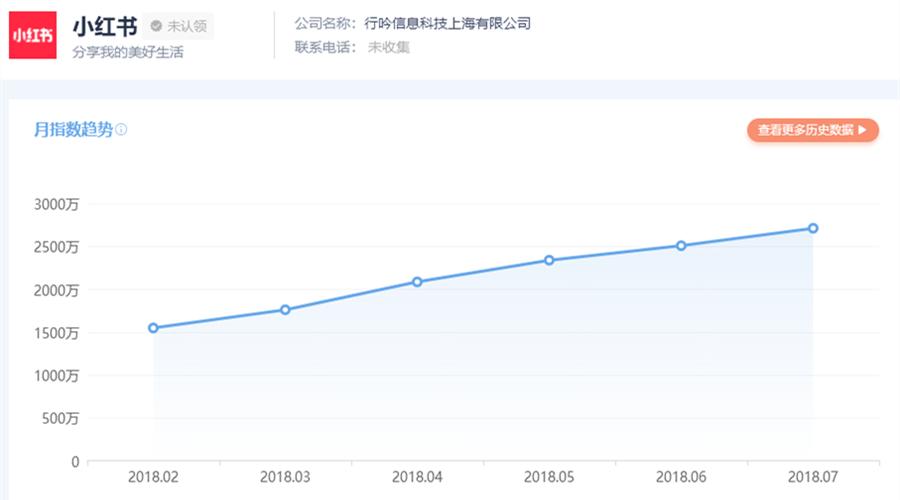Click the 2018.07 x-axis label
Image resolution: width=900 pixels, height=500 pixels.
coord(813,477)
